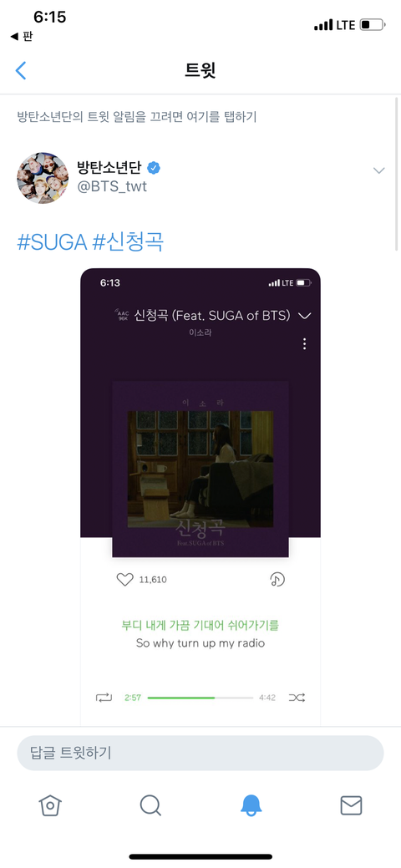Tap the back arrow in the header
Screen dimensions: 401x868
click(21, 70)
